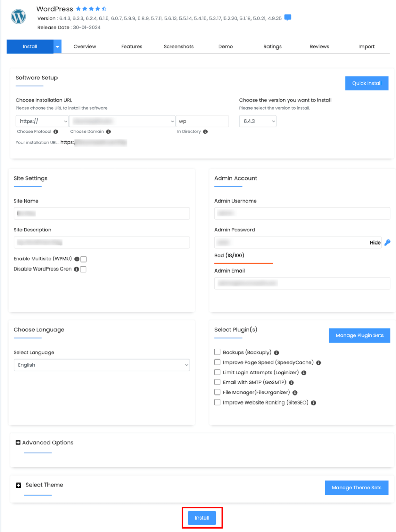The image size is (396, 532).
Task: Click Hide to mask the admin password
Action: pos(375,242)
